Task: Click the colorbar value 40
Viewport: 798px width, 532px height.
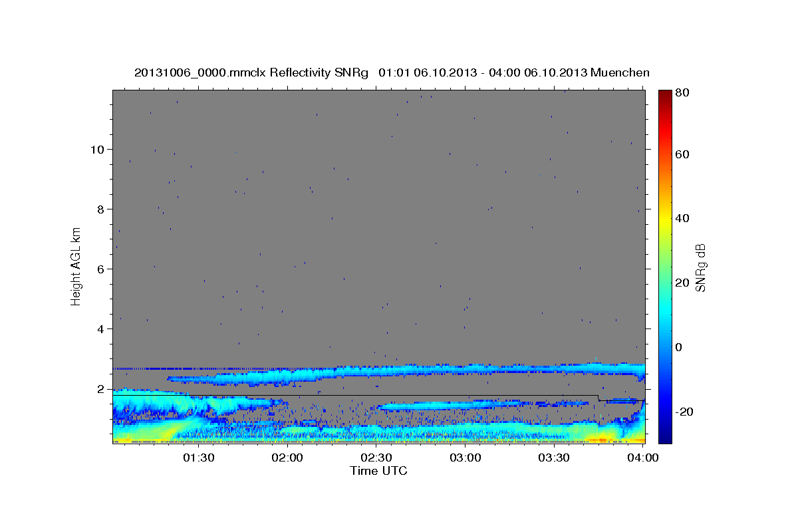Action: pyautogui.click(x=681, y=218)
